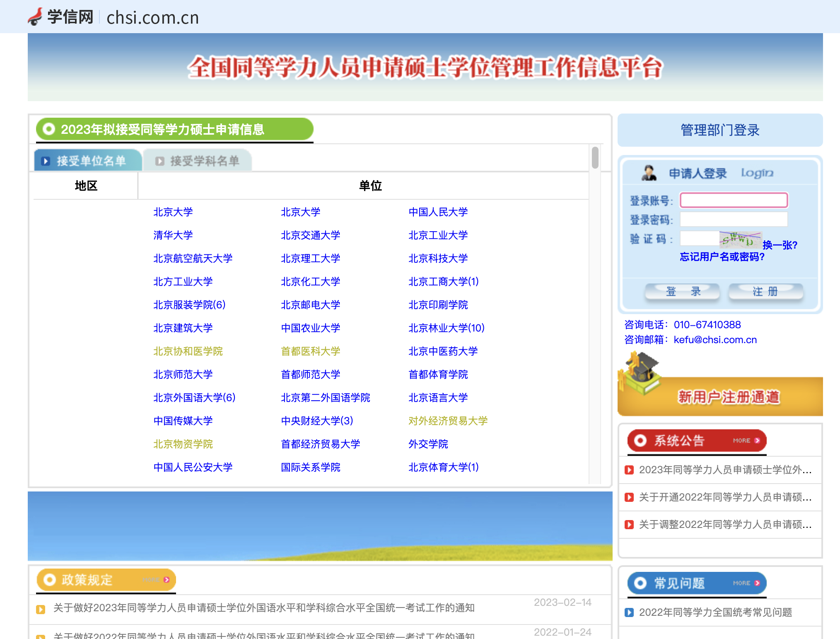
Task: Open 北京师范大学 link
Action: 183,375
